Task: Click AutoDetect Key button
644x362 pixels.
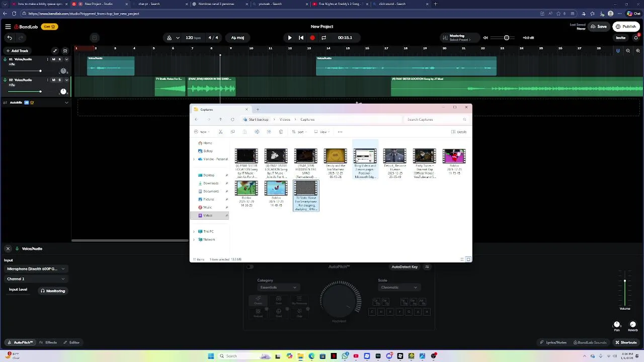Action: pos(405,267)
